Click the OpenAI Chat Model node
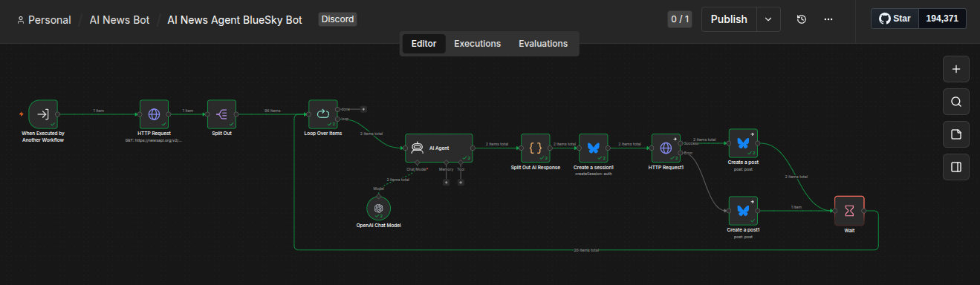Viewport: 980px width, 285px height. click(378, 208)
